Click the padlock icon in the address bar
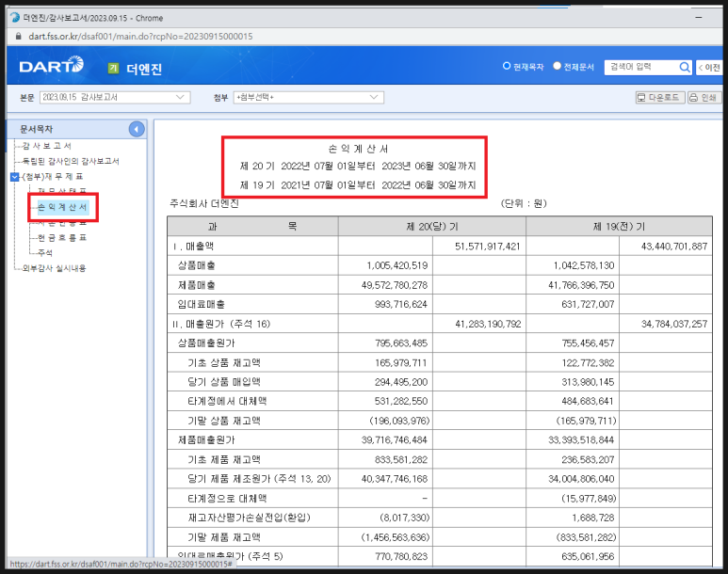 (19, 36)
